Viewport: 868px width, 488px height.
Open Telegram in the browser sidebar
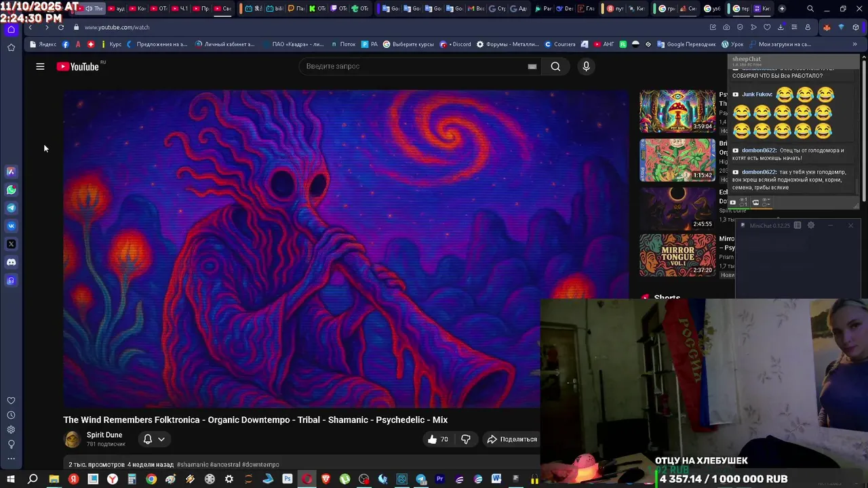[x=11, y=208]
